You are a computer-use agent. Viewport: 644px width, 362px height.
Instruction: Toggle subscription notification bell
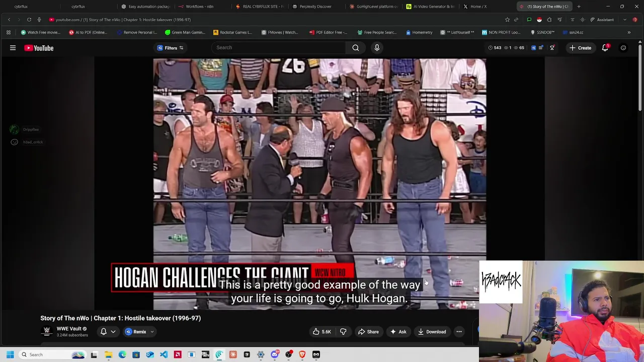(103, 332)
